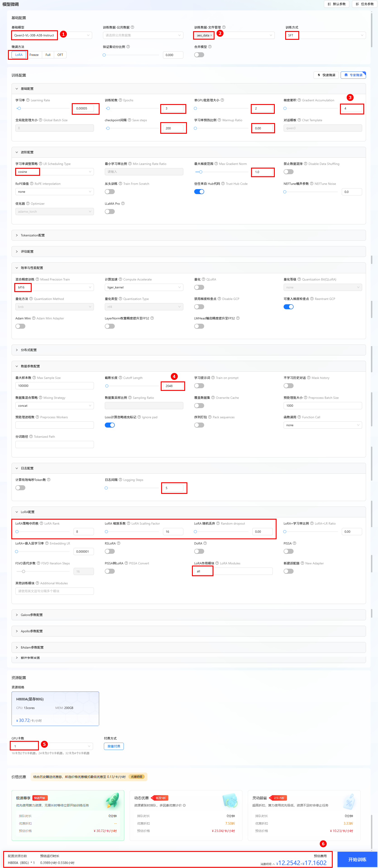Remove the aes_data tag with its x icon
This screenshot has height=868, width=378.
(x=211, y=35)
